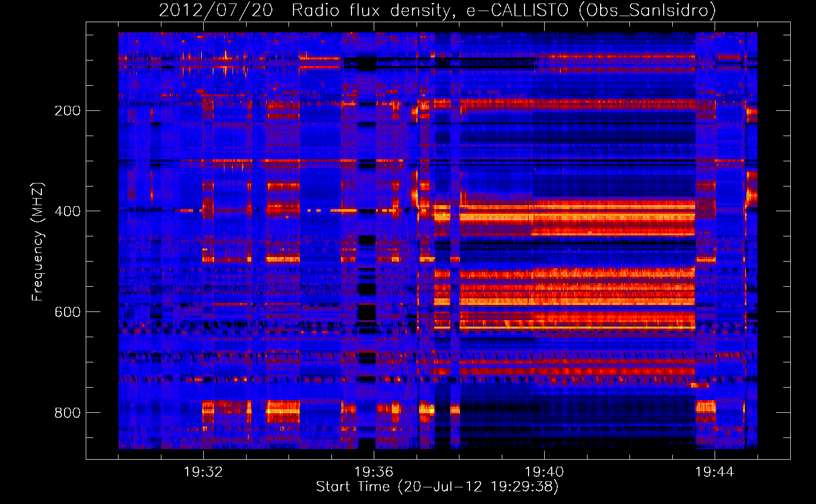Click the 19:36 time tick label
This screenshot has width=816, height=504.
pos(374,472)
